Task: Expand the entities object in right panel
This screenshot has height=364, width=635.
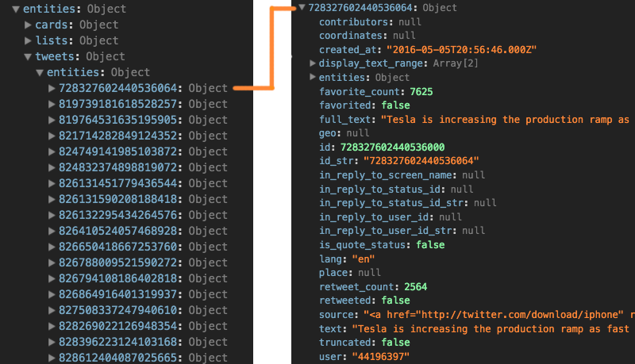Action: click(313, 77)
